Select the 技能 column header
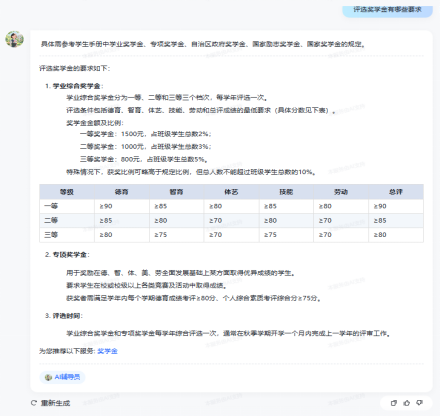Screen dimensions: 441x416 [x=286, y=192]
